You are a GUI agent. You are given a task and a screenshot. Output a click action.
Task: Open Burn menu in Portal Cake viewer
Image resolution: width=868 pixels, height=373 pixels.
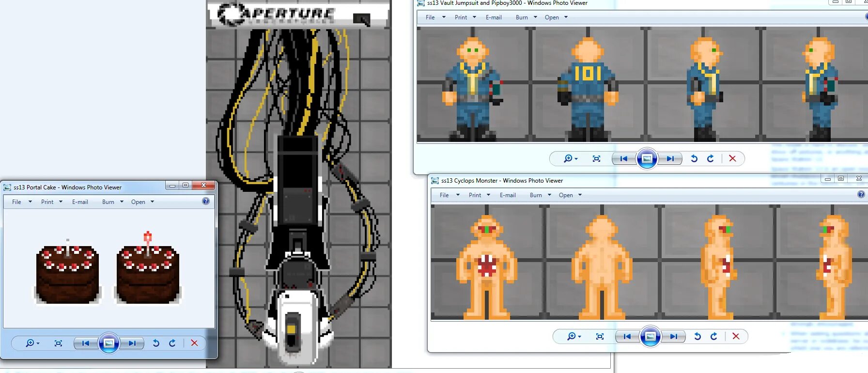pos(112,202)
